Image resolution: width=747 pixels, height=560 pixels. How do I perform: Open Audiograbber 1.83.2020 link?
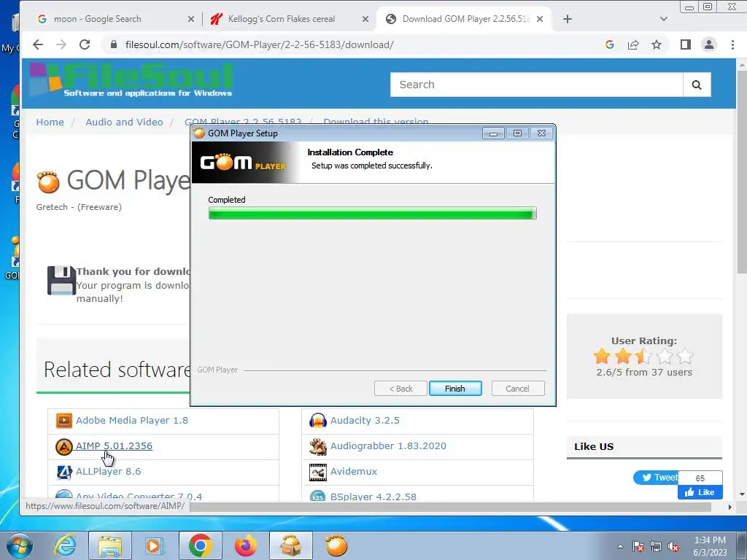[388, 446]
